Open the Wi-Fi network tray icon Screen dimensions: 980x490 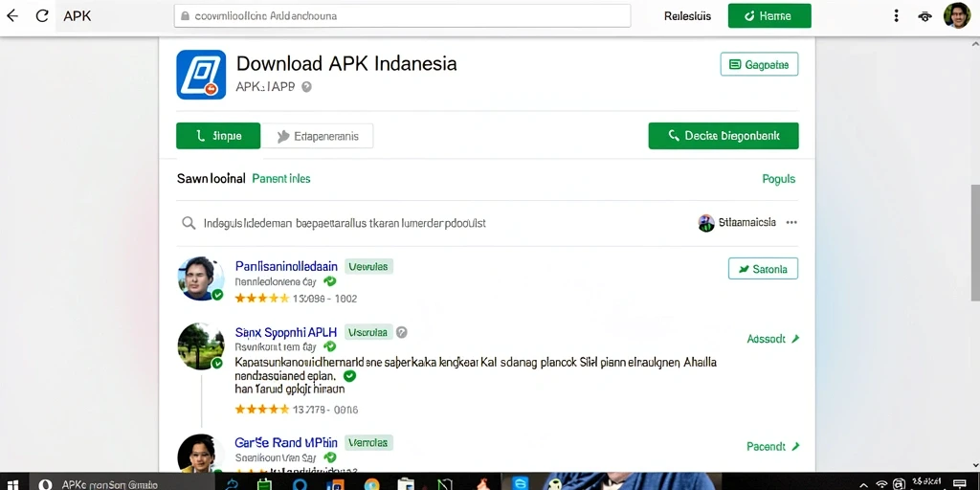(881, 484)
